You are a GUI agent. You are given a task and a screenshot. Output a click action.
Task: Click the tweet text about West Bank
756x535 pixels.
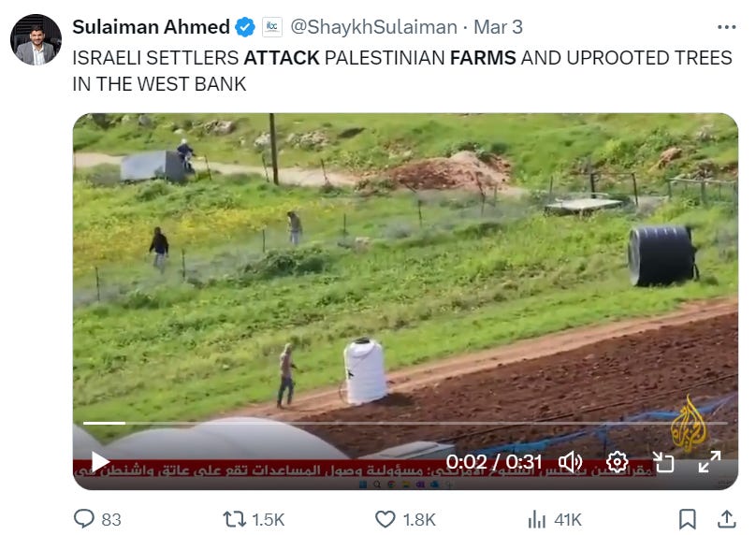pos(402,71)
